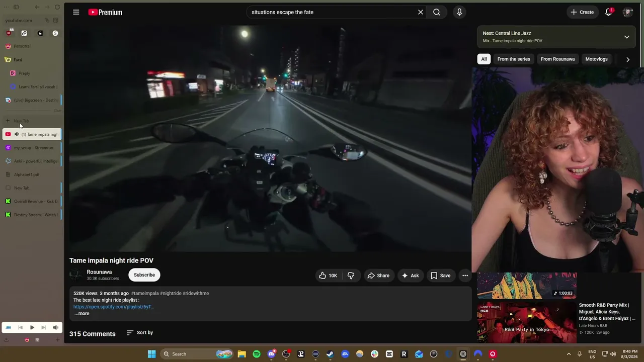Go to previous track in mini player
Image resolution: width=644 pixels, height=362 pixels.
tap(20, 328)
